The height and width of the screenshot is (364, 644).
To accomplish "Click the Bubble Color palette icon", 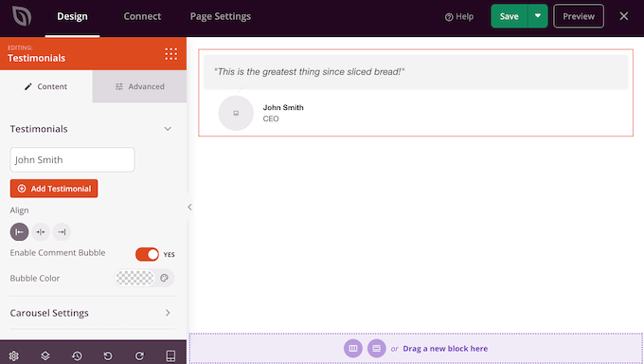I will (164, 278).
